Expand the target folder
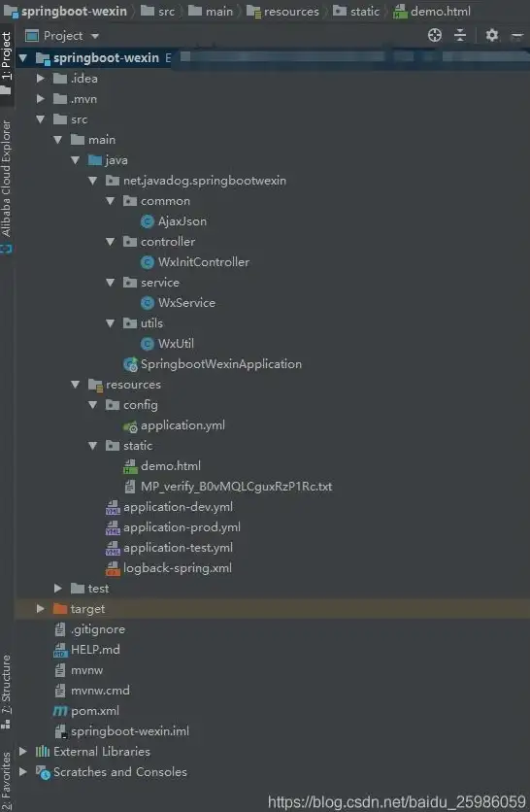This screenshot has height=812, width=530. pyautogui.click(x=41, y=608)
